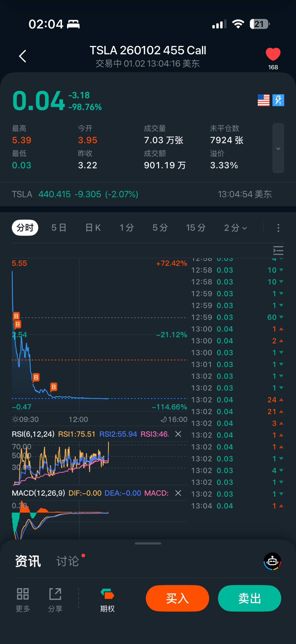Open the TSLA underlying stock quote row
Viewport: 296px width, 644px height.
(x=148, y=194)
